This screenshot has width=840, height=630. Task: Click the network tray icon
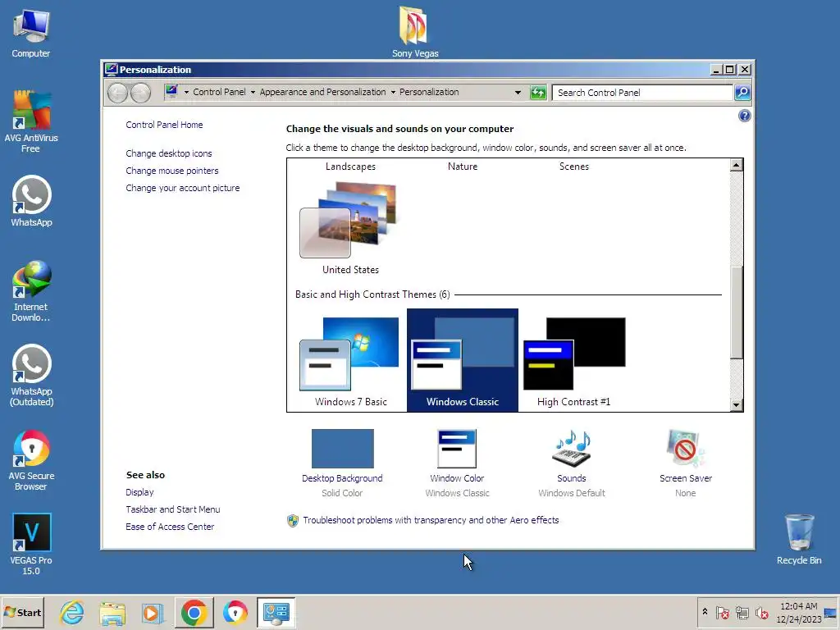pos(742,612)
